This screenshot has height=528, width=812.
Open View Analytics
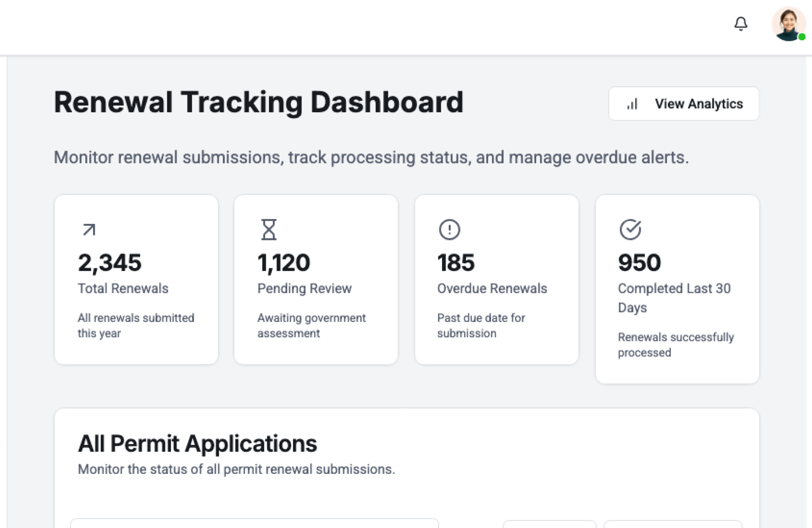[x=683, y=104]
